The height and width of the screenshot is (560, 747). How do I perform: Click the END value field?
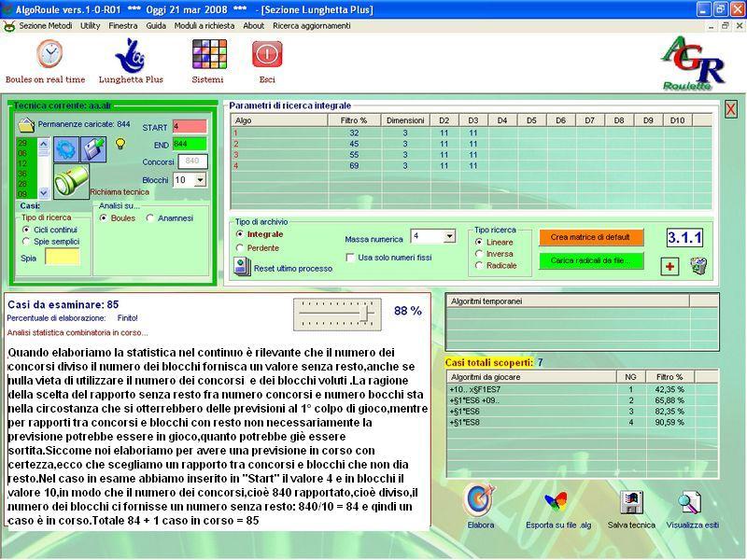(x=190, y=145)
